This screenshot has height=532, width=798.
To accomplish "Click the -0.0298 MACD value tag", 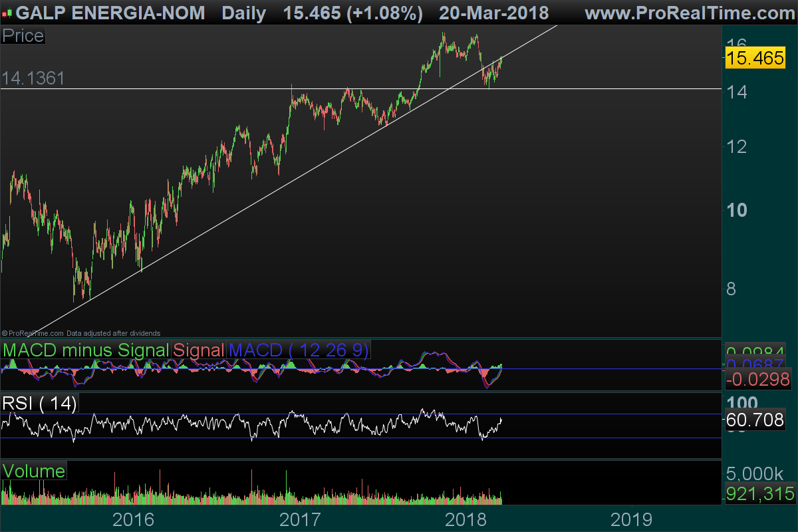I will coord(757,380).
